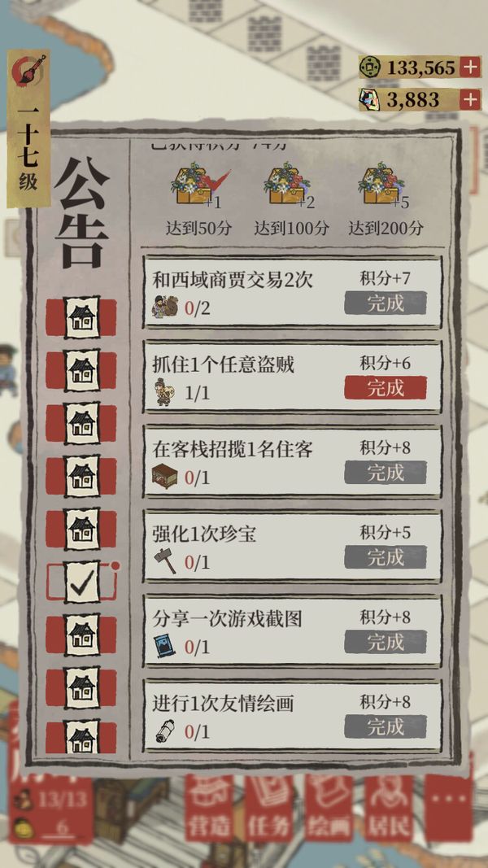Add more gems with plus button
Viewport: 488px width, 868px height.
470,99
